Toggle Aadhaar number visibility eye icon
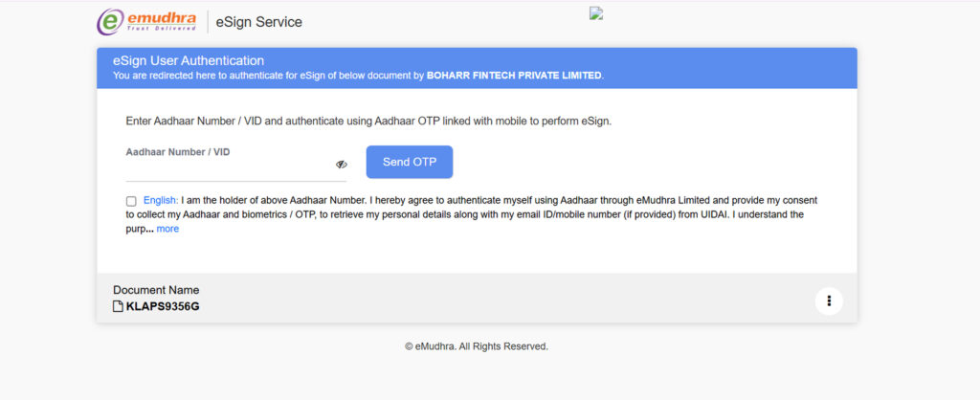Image resolution: width=980 pixels, height=400 pixels. tap(342, 165)
